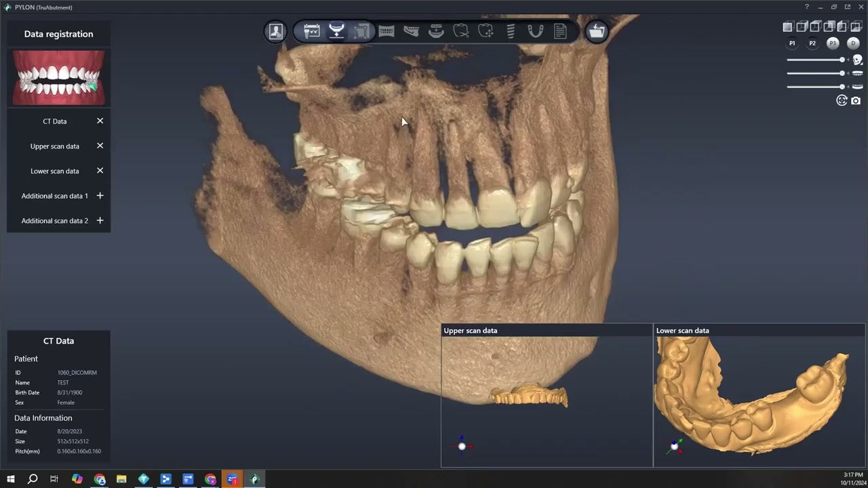Image resolution: width=868 pixels, height=488 pixels.
Task: Take a screenshot with the camera icon
Action: (856, 100)
